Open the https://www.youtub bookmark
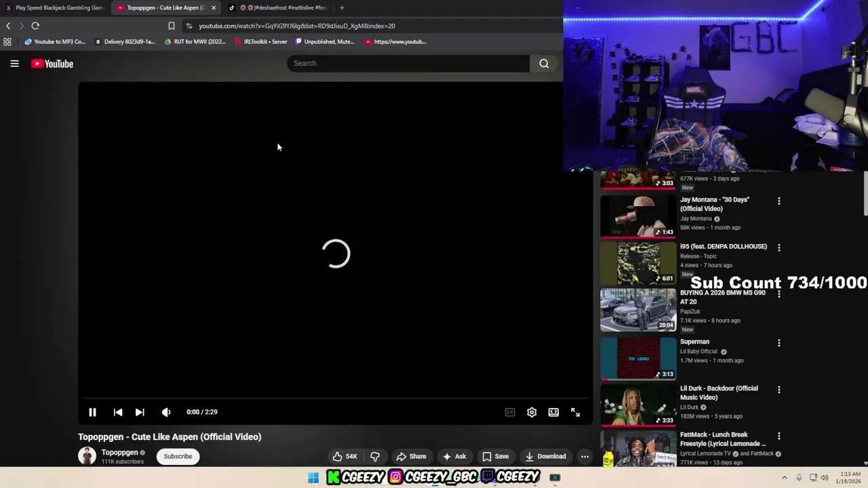Viewport: 868px width, 488px height. [x=395, y=41]
